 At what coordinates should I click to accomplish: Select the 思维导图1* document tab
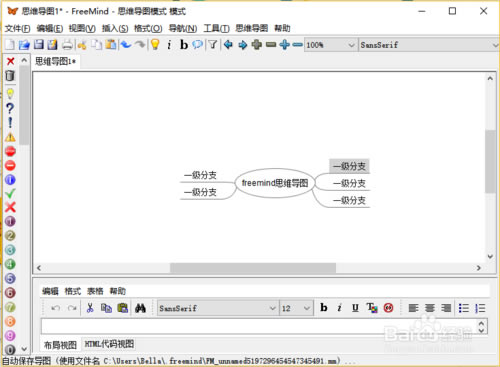click(x=56, y=61)
